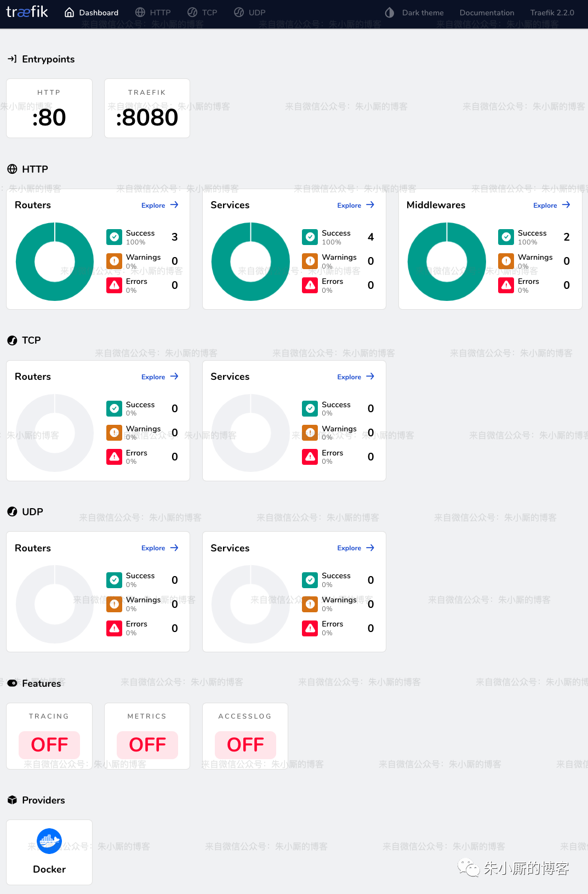Click the Docker provider label
The width and height of the screenshot is (588, 894).
[x=49, y=869]
